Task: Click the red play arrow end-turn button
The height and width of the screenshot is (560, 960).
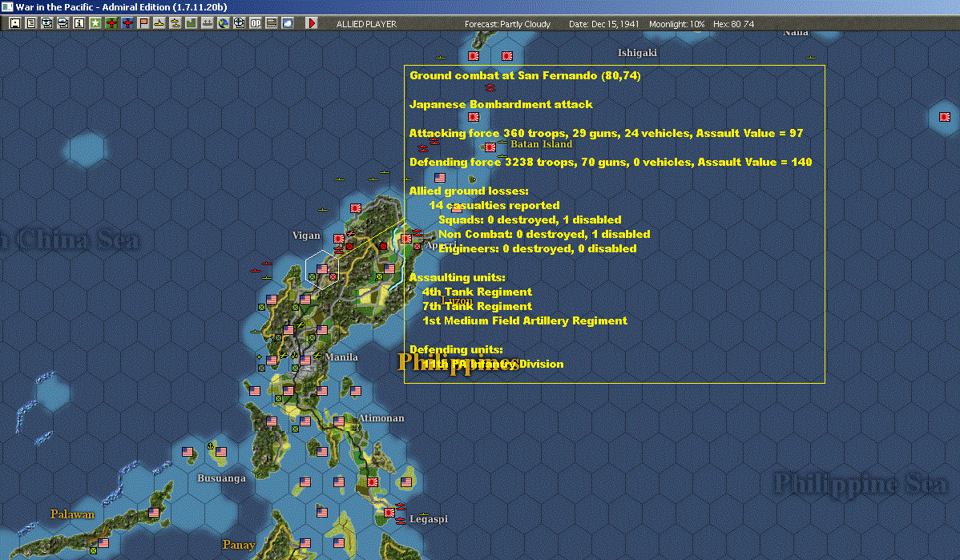Action: [312, 22]
